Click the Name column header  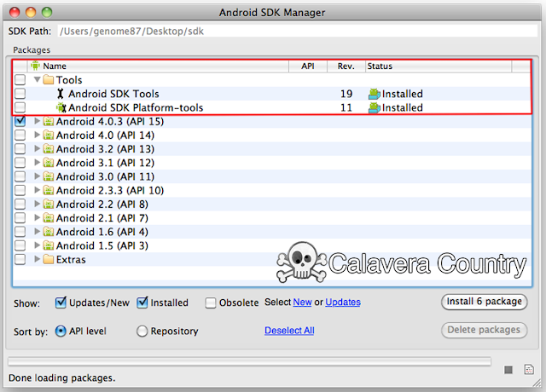[159, 66]
